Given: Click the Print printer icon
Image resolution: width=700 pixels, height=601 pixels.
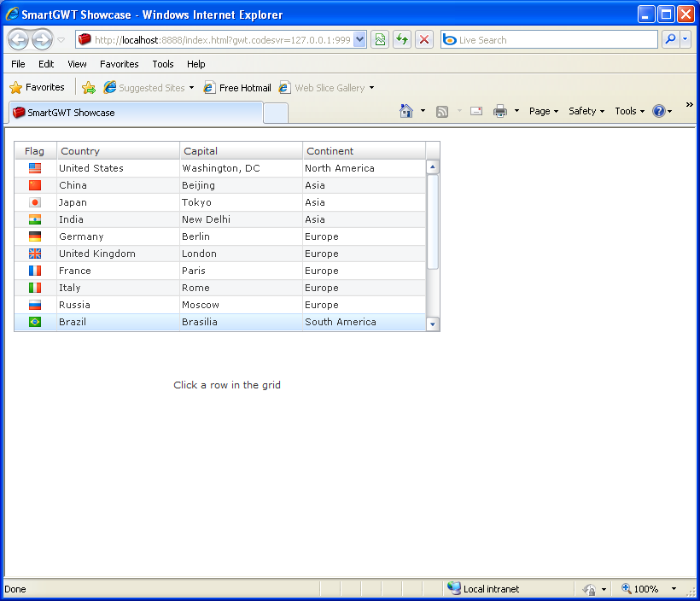Looking at the screenshot, I should [500, 111].
